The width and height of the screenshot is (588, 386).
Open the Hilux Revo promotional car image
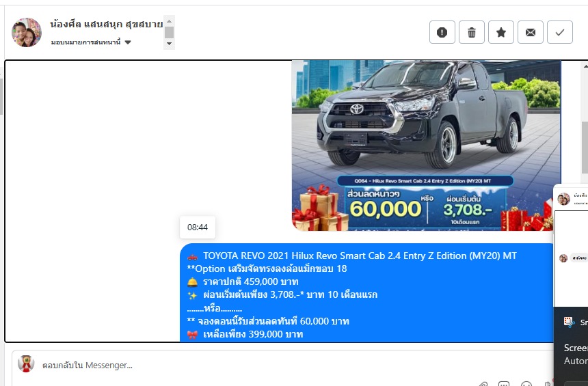point(427,146)
